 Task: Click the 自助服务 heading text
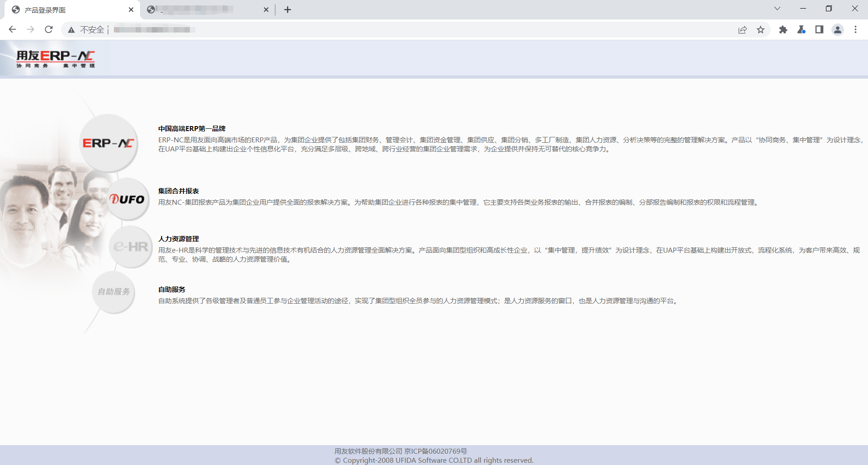tap(172, 290)
